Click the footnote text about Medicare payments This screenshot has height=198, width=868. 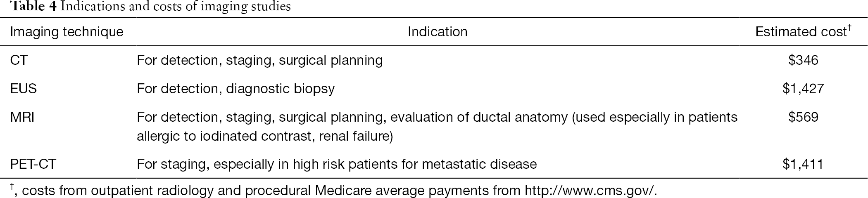point(332,190)
